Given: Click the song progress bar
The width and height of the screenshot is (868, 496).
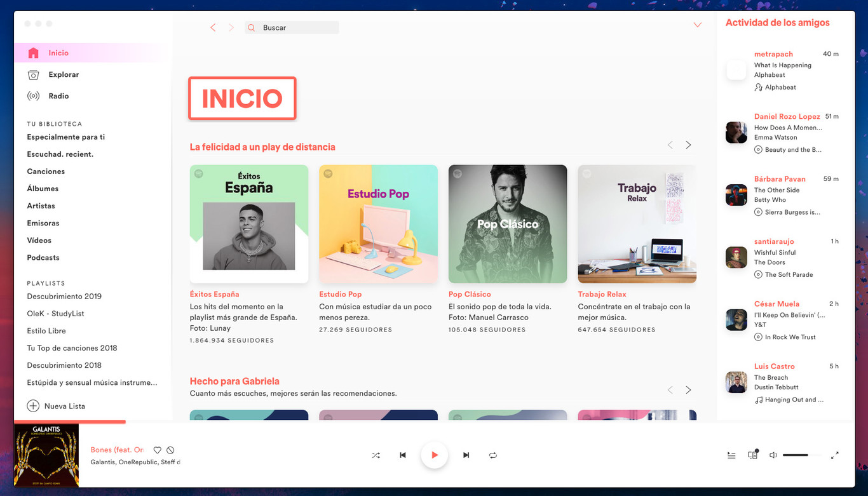Looking at the screenshot, I should click(435, 422).
